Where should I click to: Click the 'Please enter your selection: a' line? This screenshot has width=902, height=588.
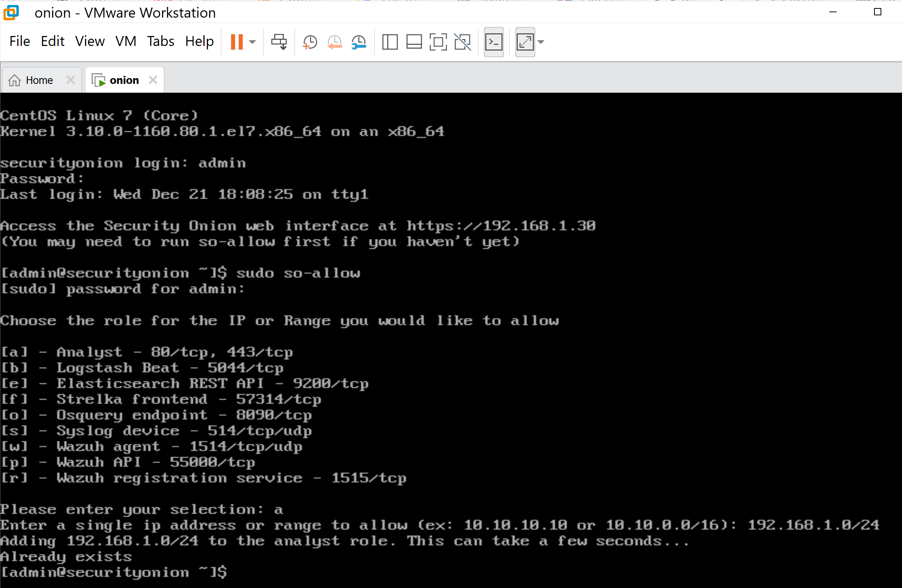pos(142,509)
